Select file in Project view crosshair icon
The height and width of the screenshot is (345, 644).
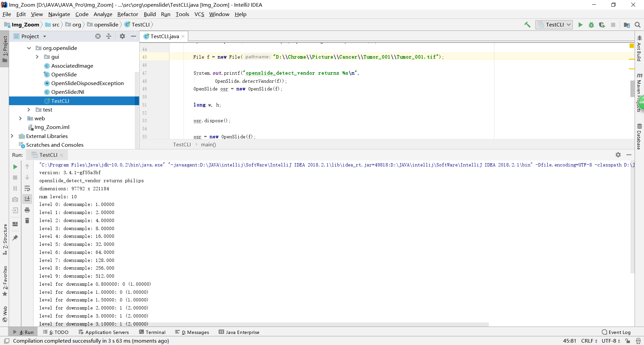coord(98,36)
